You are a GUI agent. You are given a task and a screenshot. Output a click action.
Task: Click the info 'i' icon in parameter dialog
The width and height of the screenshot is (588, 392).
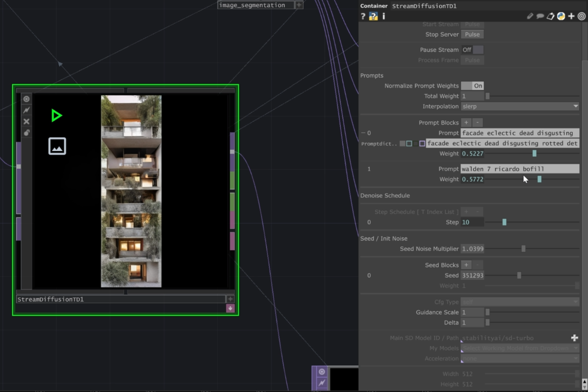click(x=383, y=16)
